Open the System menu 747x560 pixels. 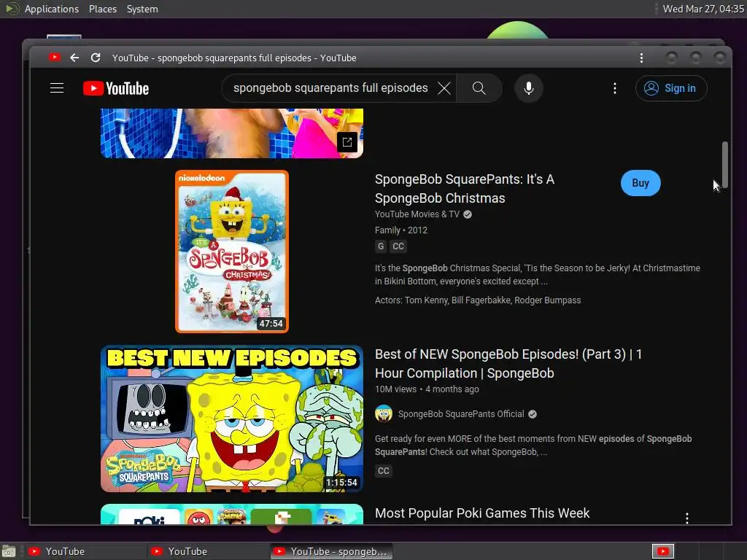click(142, 9)
